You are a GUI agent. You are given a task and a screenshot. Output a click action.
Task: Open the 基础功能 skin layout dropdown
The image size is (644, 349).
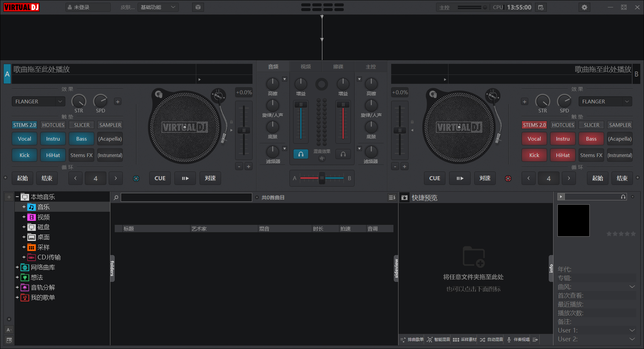click(158, 7)
